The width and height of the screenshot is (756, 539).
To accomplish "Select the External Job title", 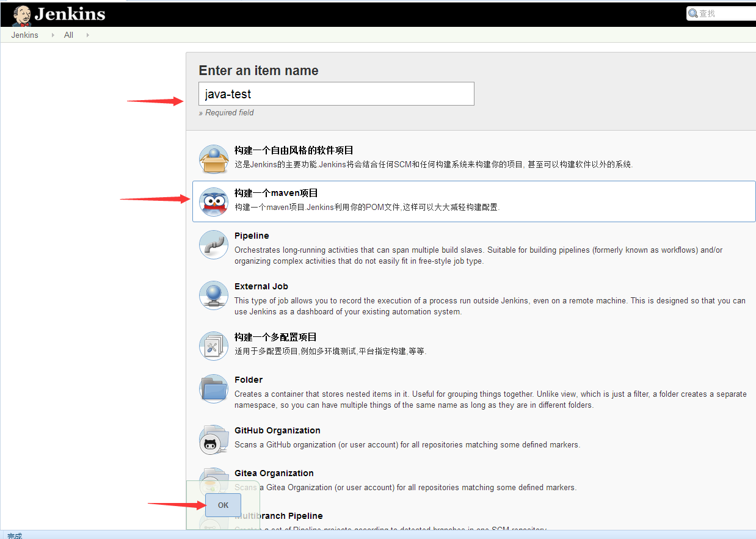I will (x=261, y=286).
